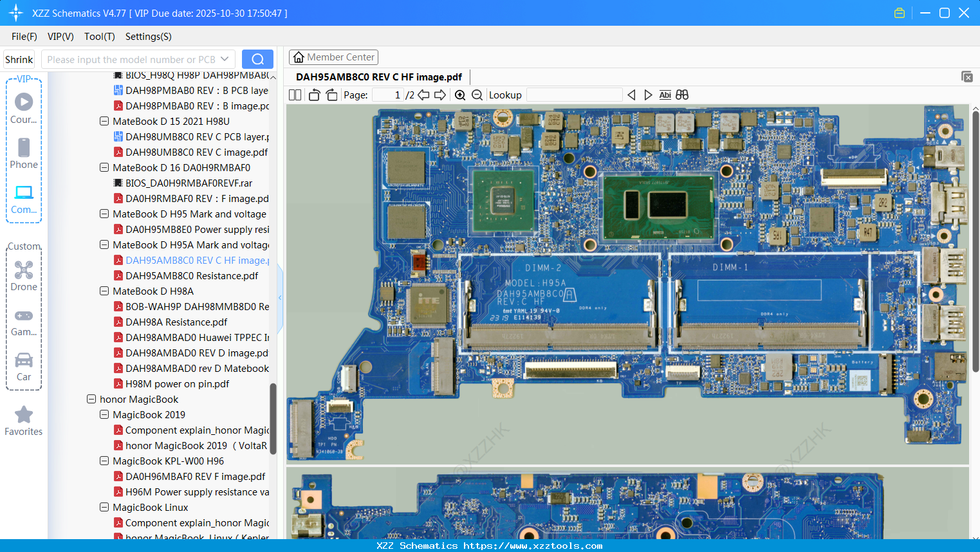The image size is (980, 552).
Task: Go to the next page arrow
Action: pyautogui.click(x=440, y=95)
